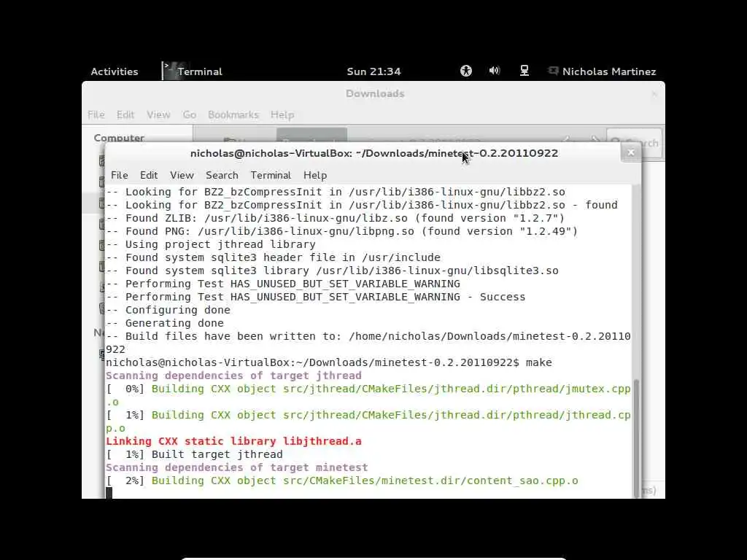
Task: Click the 'Found system sqlite3 header file' line
Action: 273,257
